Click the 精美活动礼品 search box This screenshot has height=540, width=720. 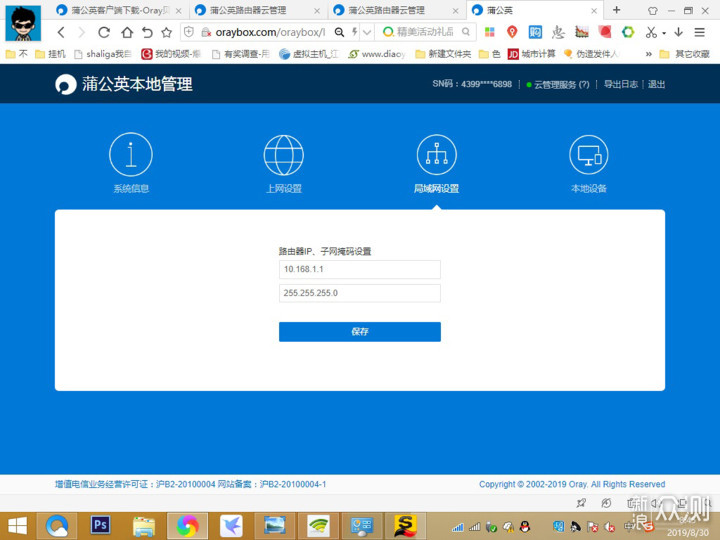[425, 32]
